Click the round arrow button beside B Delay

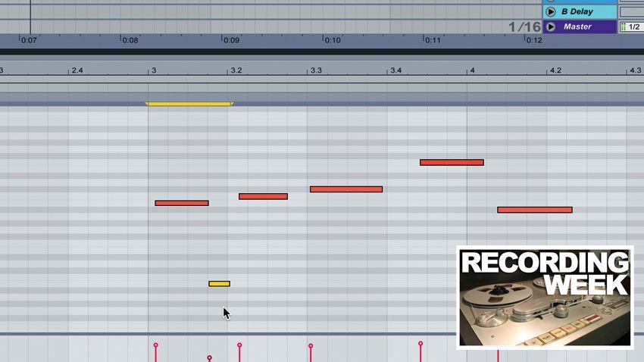[x=551, y=12]
